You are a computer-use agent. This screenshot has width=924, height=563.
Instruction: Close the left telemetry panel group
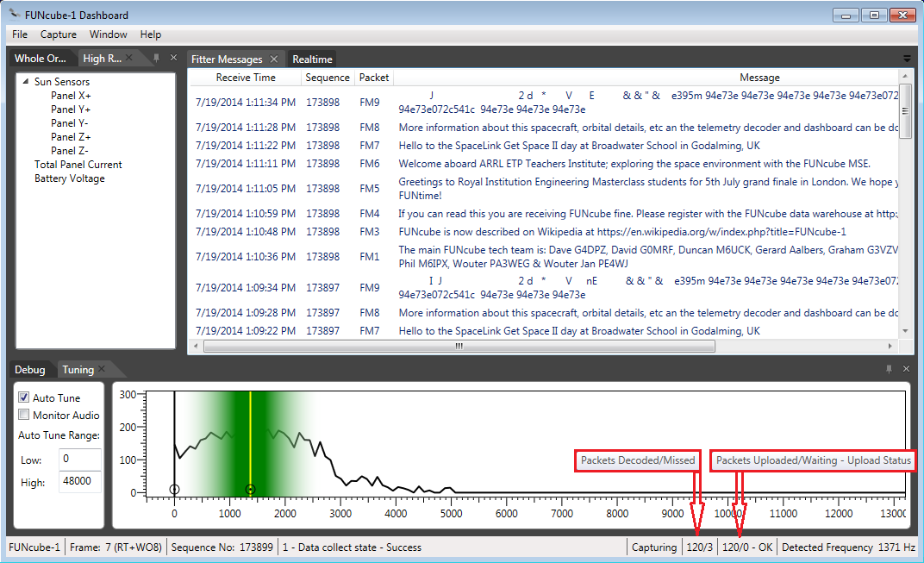click(173, 58)
